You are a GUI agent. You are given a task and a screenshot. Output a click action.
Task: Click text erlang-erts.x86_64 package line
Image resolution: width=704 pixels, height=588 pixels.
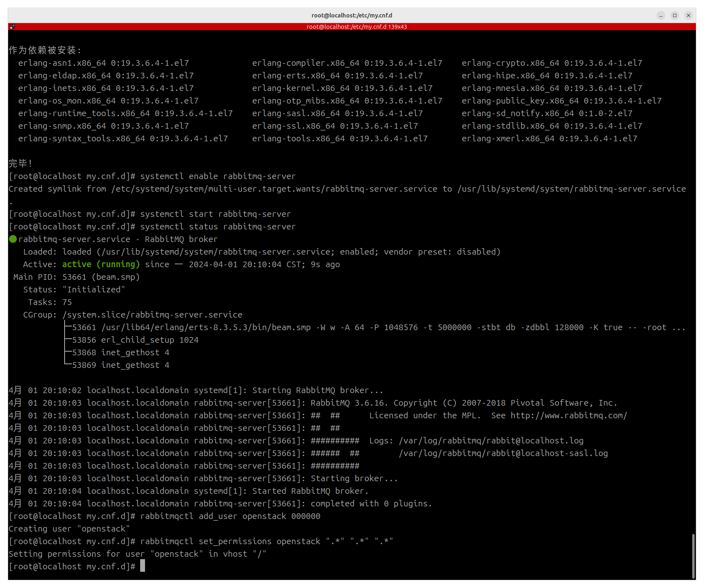pyautogui.click(x=338, y=76)
